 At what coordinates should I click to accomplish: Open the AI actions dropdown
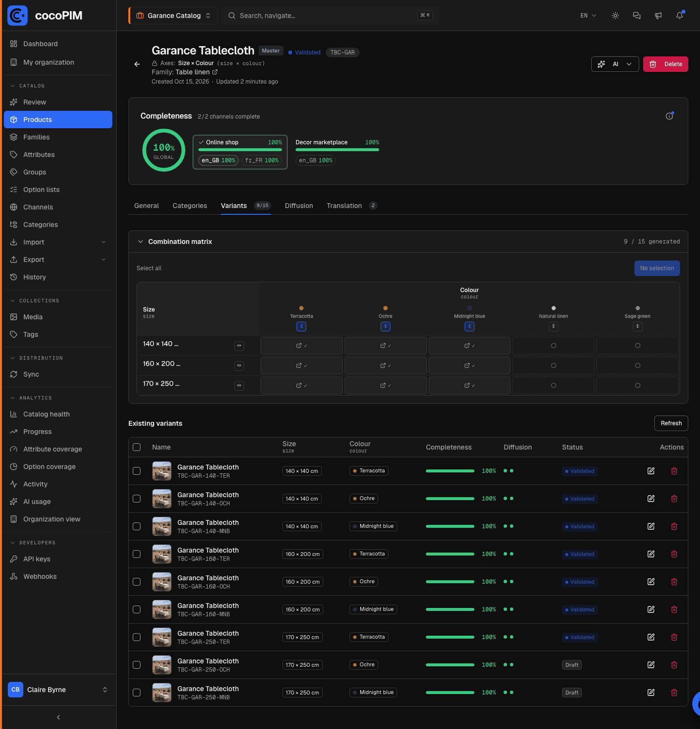pyautogui.click(x=615, y=64)
